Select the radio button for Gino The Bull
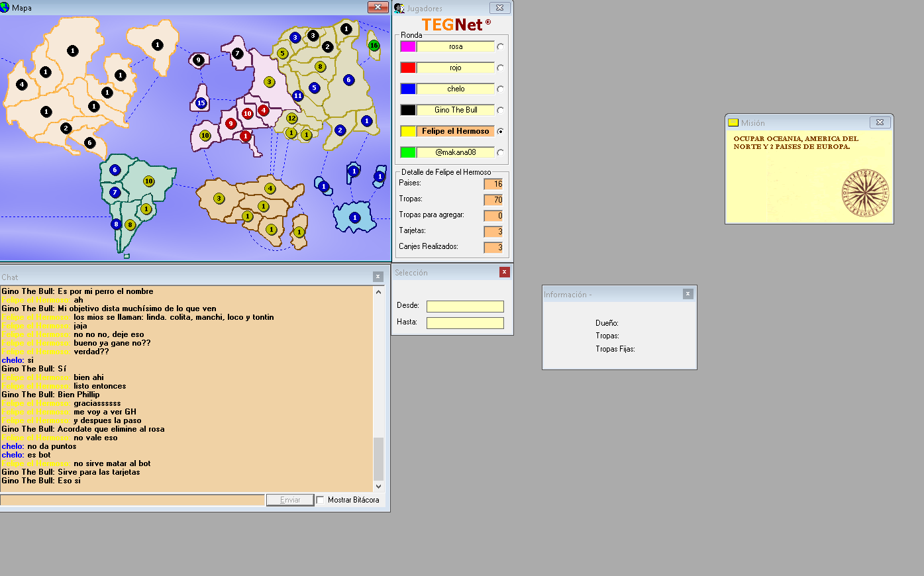Viewport: 924px width, 576px height. [x=500, y=110]
